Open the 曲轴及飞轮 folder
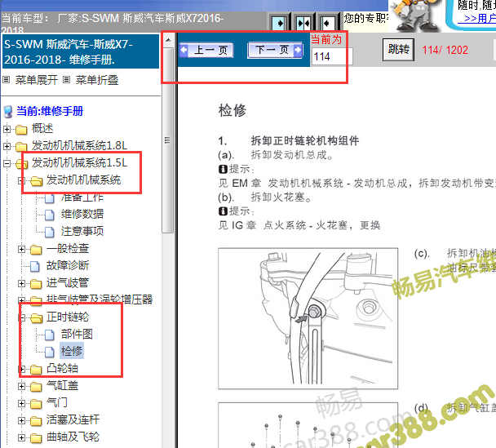This screenshot has height=448, width=496. pyautogui.click(x=73, y=437)
